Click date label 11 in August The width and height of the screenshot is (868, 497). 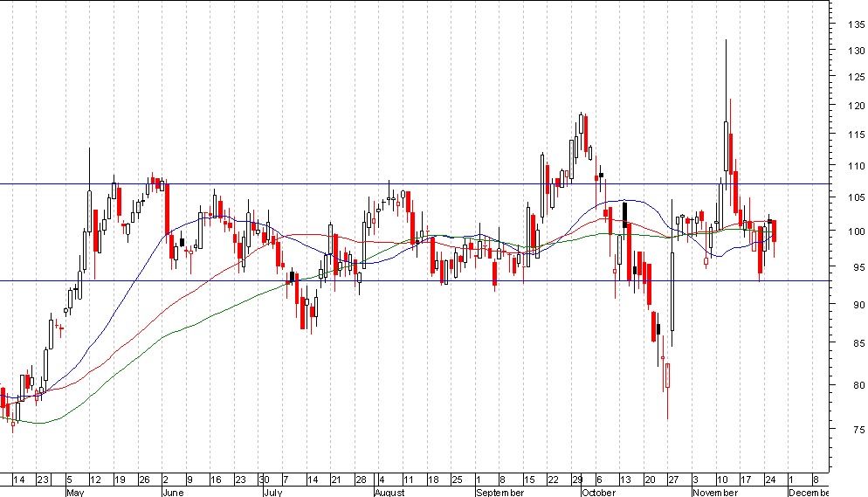pyautogui.click(x=409, y=480)
